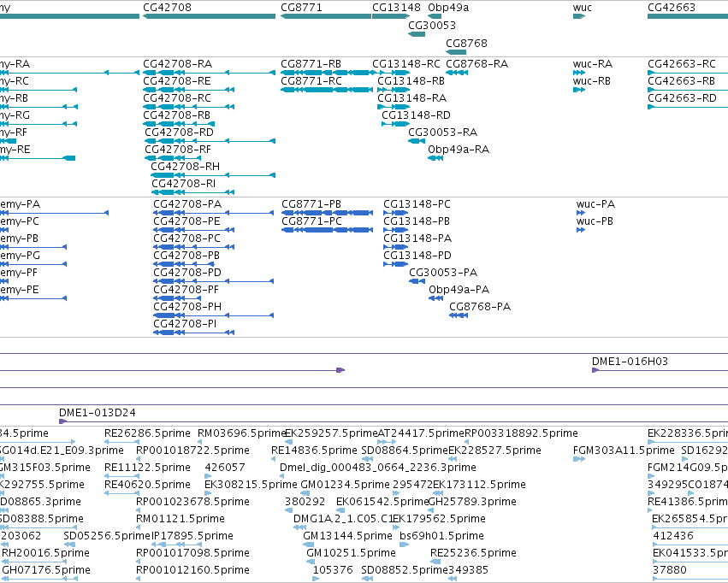Click the CG30053 gene feature
The image size is (728, 583).
(417, 34)
